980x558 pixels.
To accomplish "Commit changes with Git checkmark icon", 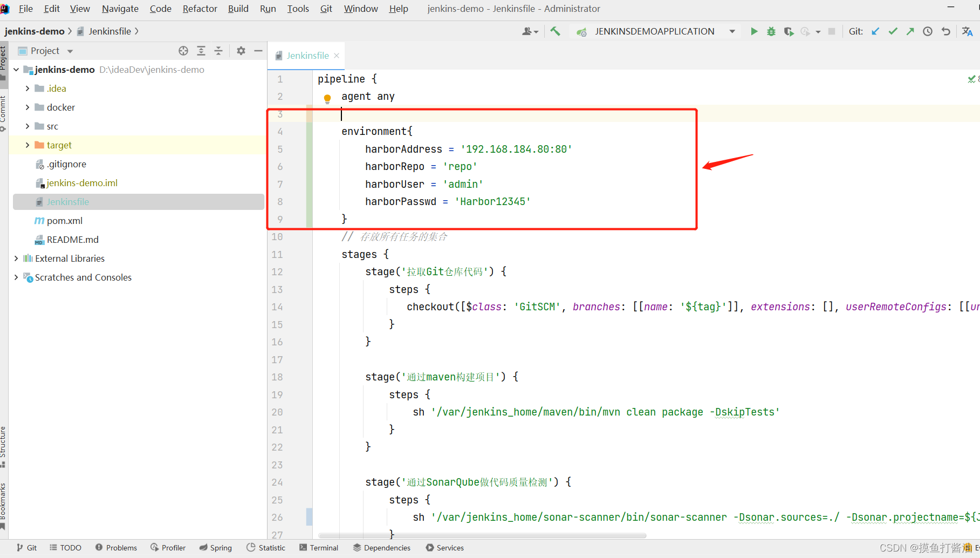I will click(893, 31).
